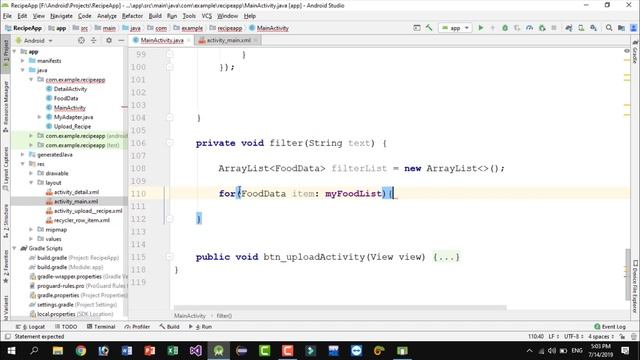Image resolution: width=640 pixels, height=360 pixels.
Task: Click Attach debugger to Android process icon
Action: pos(542,28)
